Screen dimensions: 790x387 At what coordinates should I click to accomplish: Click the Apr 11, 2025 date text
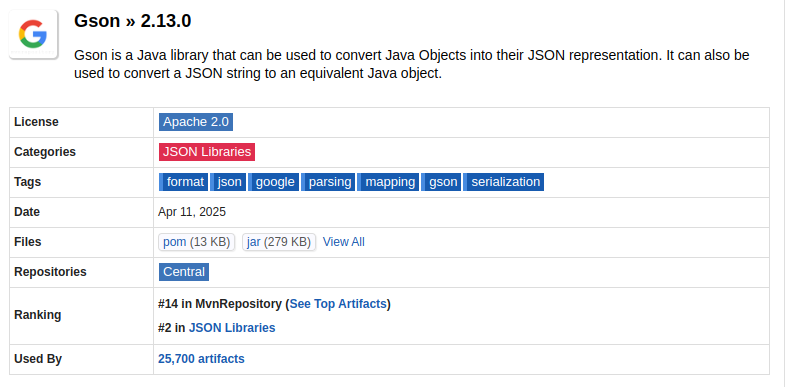click(x=192, y=212)
